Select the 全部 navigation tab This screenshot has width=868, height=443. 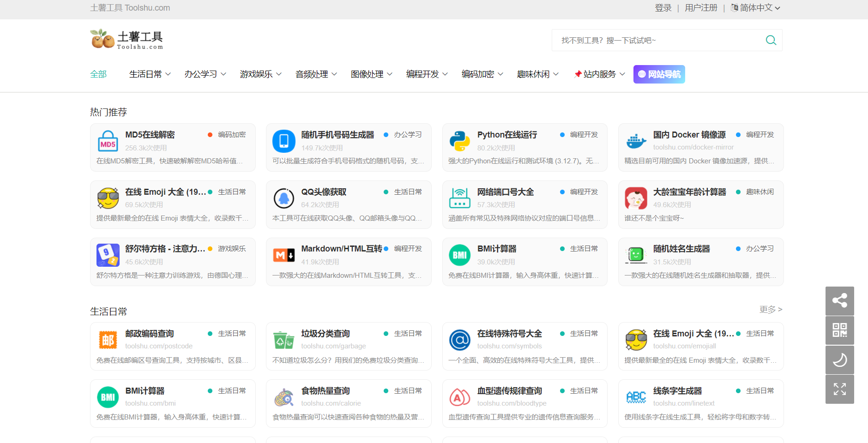[x=98, y=74]
